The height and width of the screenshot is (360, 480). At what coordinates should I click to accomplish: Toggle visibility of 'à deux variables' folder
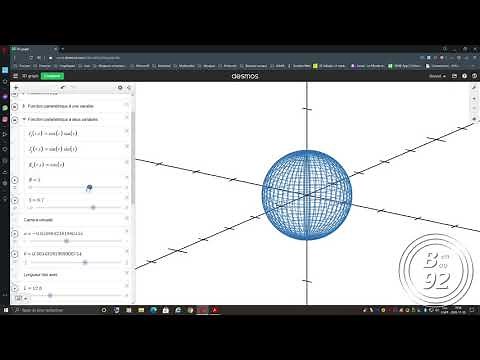[14, 120]
